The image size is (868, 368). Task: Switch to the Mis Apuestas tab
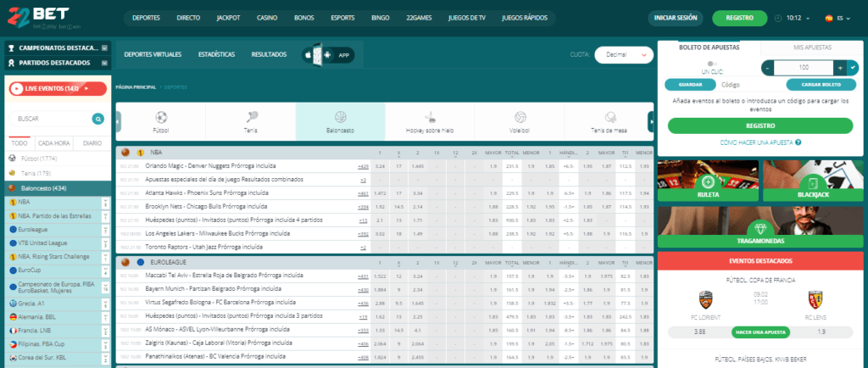(x=812, y=47)
